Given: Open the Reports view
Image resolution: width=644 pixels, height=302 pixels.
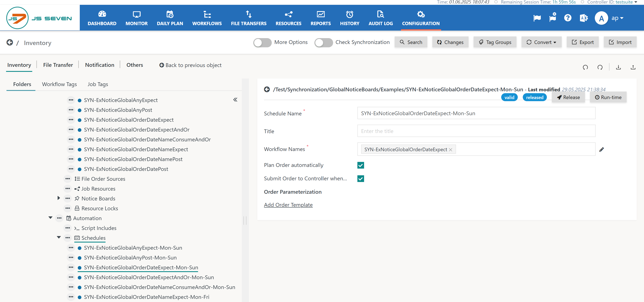Looking at the screenshot, I should (321, 18).
